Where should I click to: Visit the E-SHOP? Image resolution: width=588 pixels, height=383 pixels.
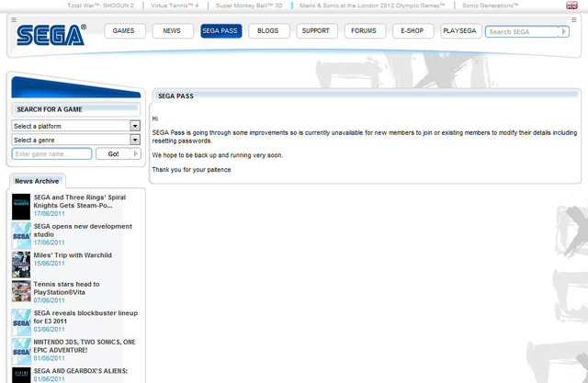pyautogui.click(x=413, y=30)
